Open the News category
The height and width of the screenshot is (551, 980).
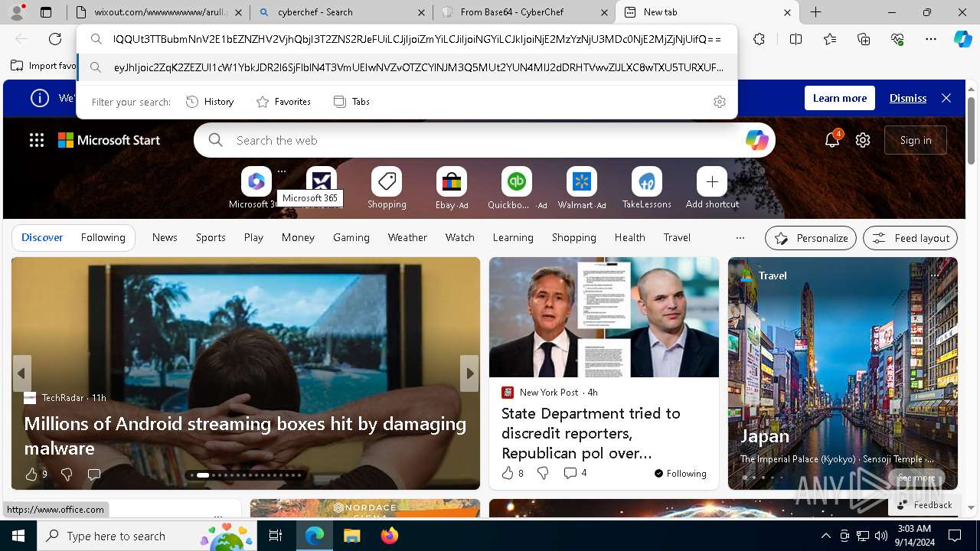(165, 237)
